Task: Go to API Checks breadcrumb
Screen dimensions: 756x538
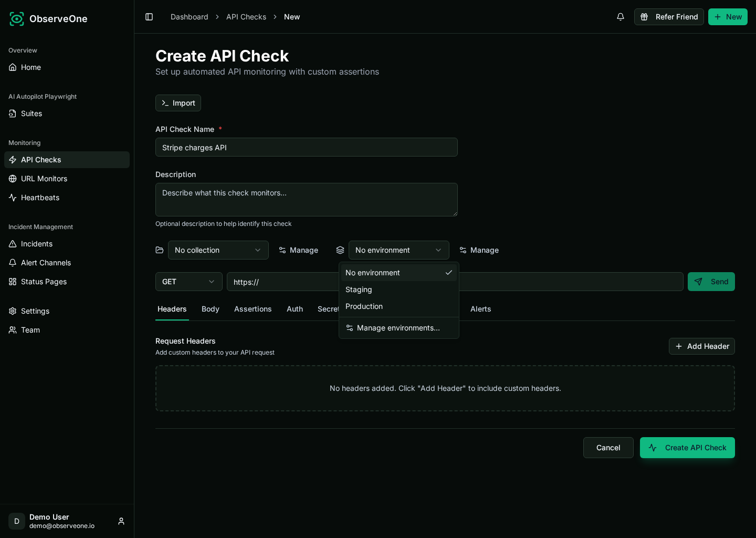Action: pyautogui.click(x=246, y=17)
